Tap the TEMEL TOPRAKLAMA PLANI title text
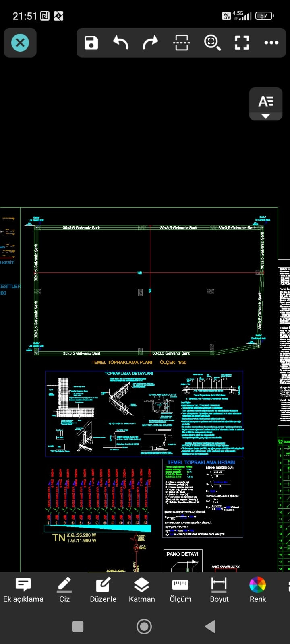The height and width of the screenshot is (644, 290). [x=122, y=362]
